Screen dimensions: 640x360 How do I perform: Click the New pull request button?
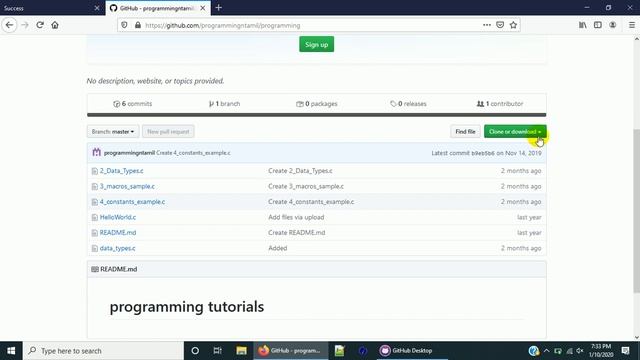point(168,131)
